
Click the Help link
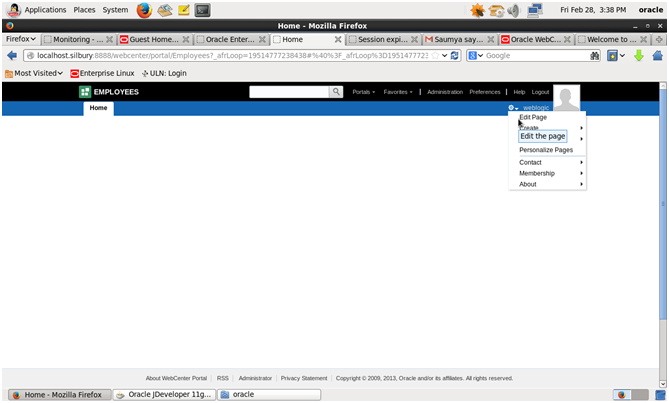click(x=519, y=92)
